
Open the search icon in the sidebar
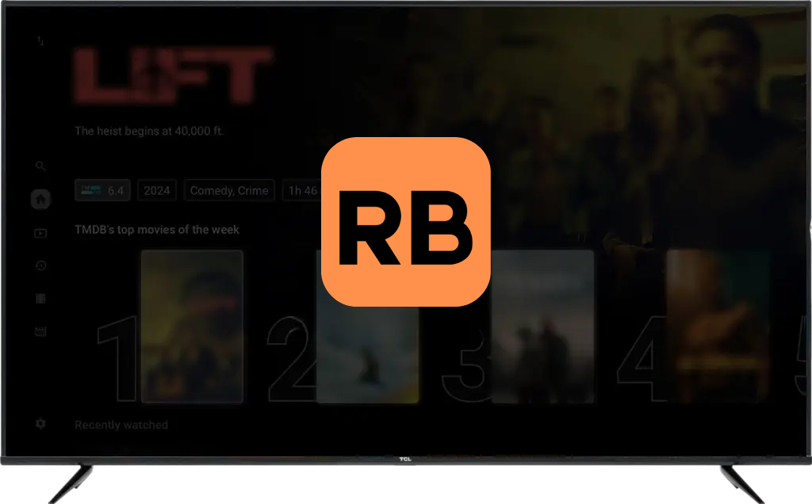[40, 166]
